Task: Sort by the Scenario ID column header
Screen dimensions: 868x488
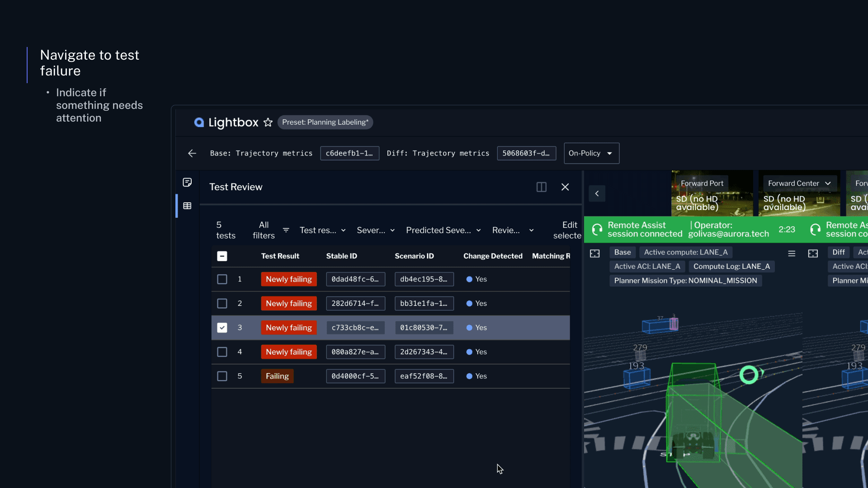Action: coord(415,256)
